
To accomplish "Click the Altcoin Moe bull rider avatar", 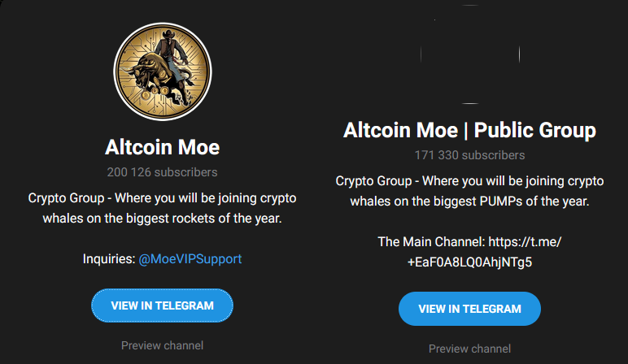I will pos(162,72).
